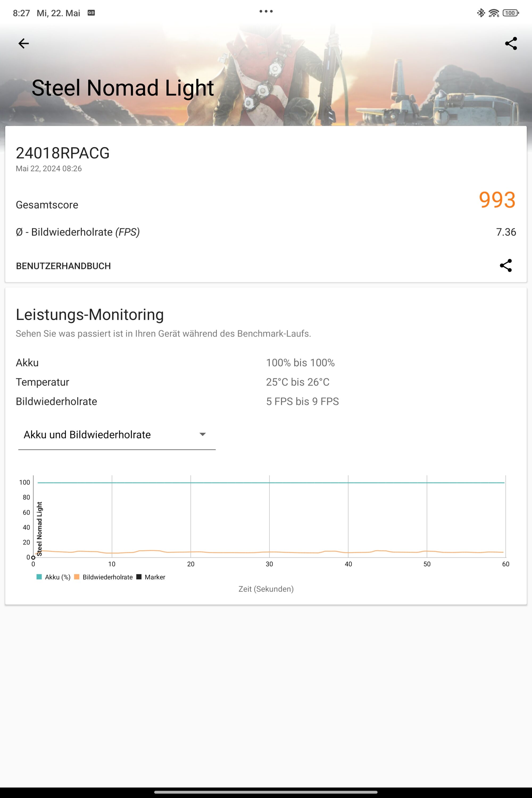Tap the battery indicator icon

coord(510,13)
